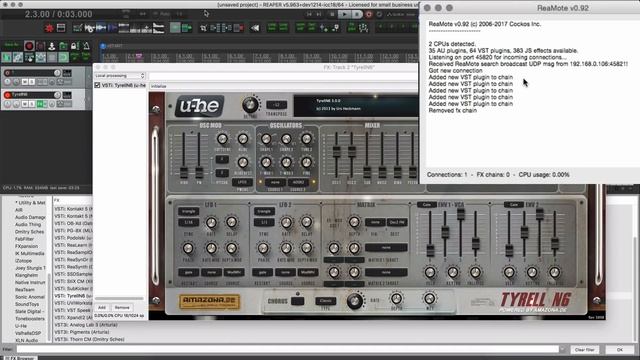
Task: Click the lock icon in left toolbar
Action: click(x=74, y=46)
